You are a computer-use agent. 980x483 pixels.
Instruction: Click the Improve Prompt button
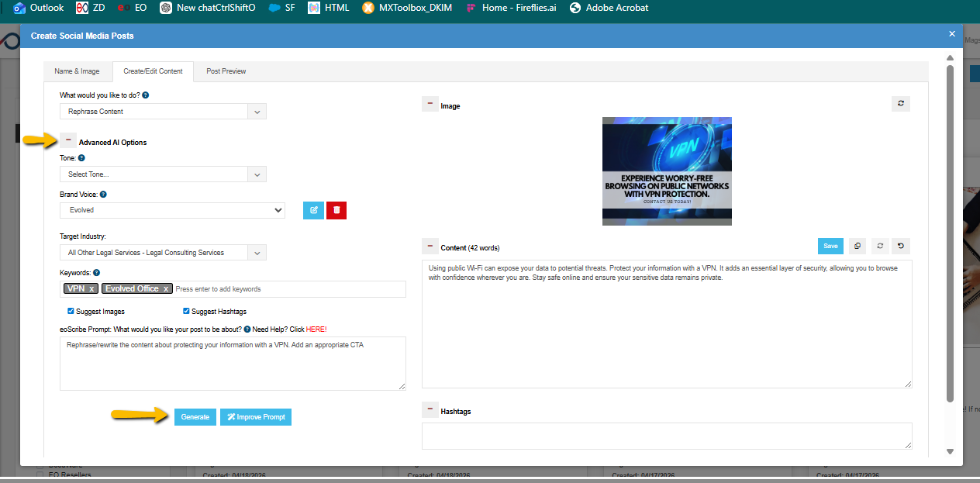point(256,416)
